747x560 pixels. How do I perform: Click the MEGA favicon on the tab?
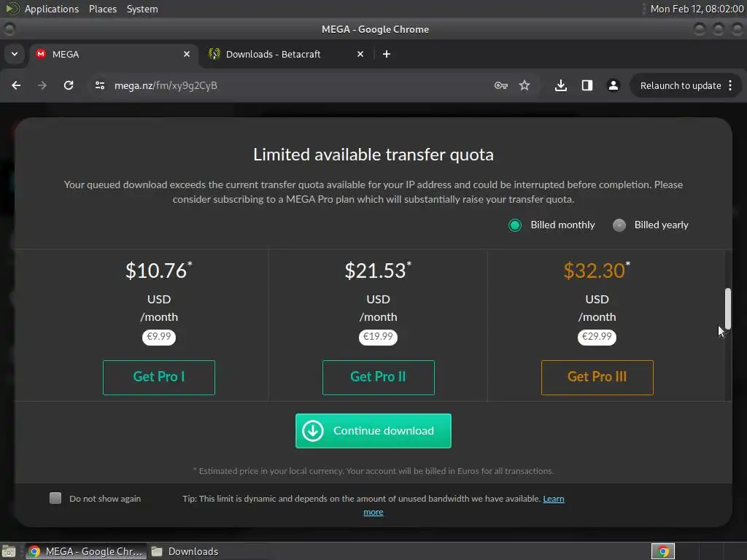41,54
